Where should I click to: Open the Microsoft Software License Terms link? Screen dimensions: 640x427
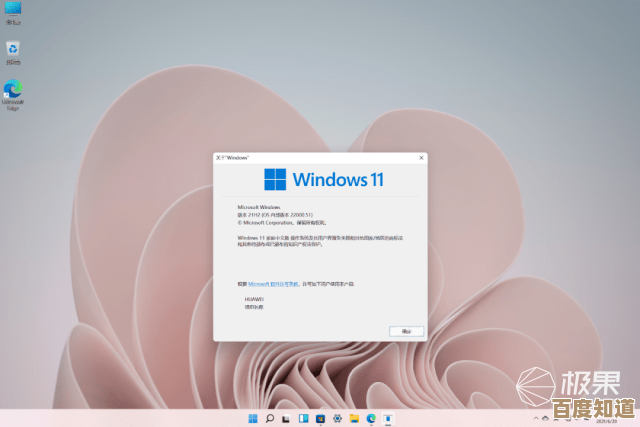pyautogui.click(x=272, y=284)
